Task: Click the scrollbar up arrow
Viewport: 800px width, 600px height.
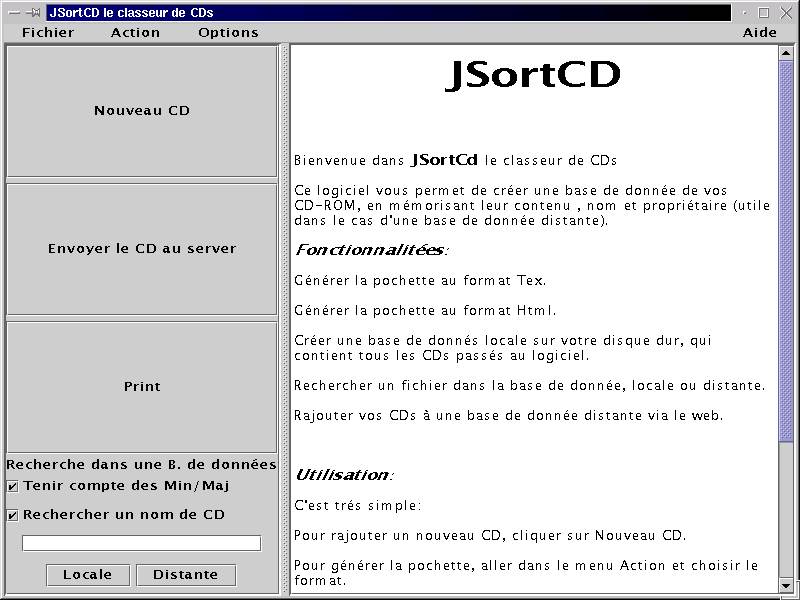Action: point(785,53)
